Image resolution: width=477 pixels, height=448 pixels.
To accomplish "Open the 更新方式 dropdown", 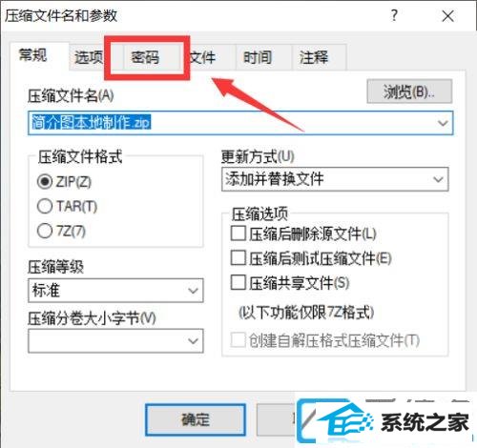I will coord(335,179).
